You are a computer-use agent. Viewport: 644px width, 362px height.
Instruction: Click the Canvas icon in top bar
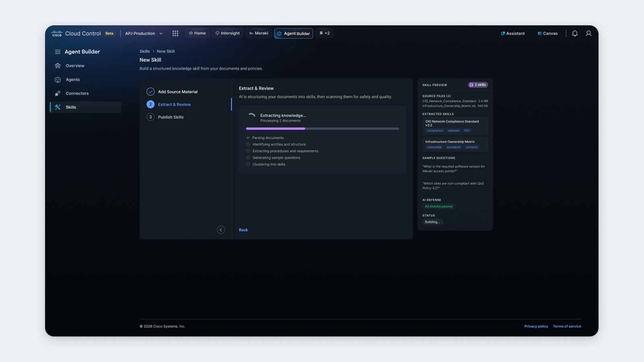540,33
